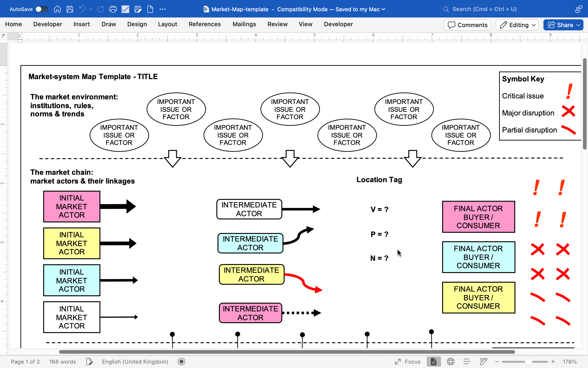
Task: Open the more options ellipsis in title bar
Action: click(x=163, y=9)
